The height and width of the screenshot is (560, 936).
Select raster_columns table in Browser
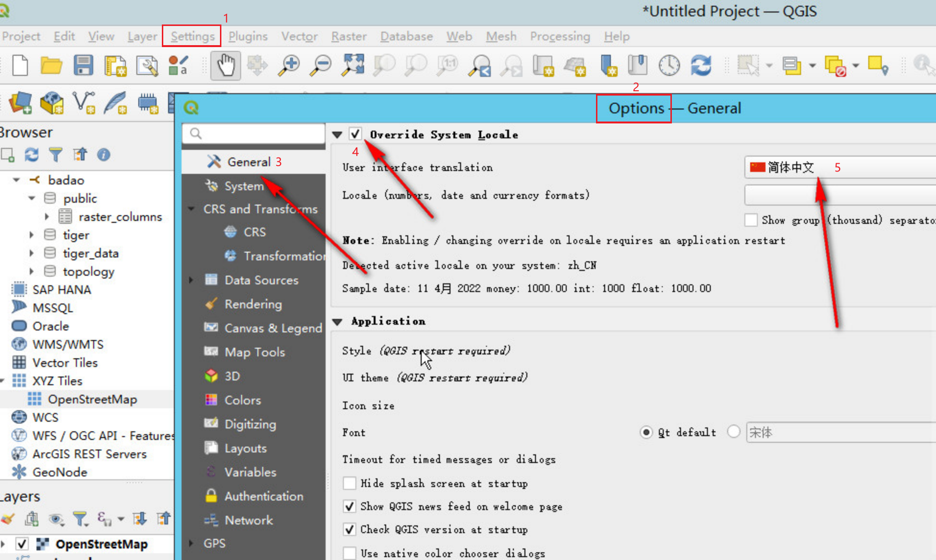[x=120, y=217]
